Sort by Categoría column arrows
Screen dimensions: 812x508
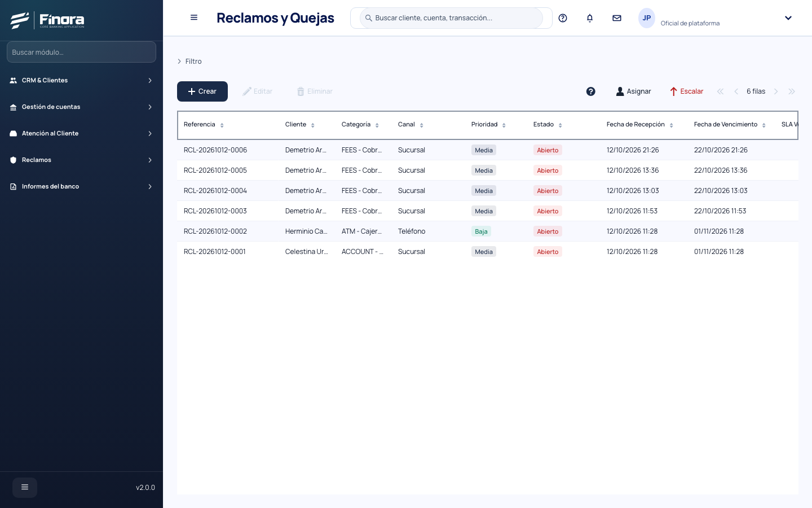377,125
